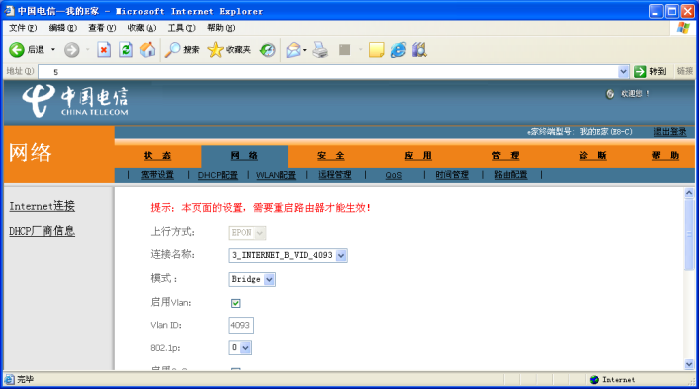This screenshot has height=389, width=699.
Task: Click the page scrollbar up arrow
Action: [689, 193]
